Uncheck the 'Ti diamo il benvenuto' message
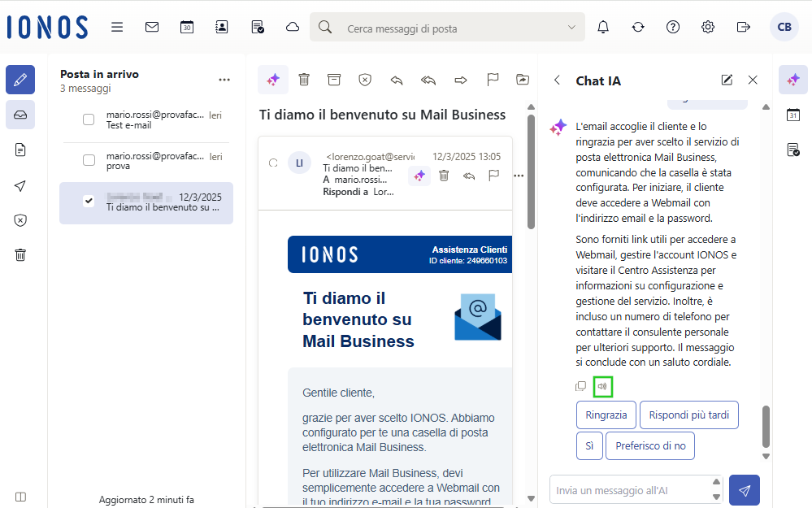This screenshot has height=508, width=812. coord(89,202)
